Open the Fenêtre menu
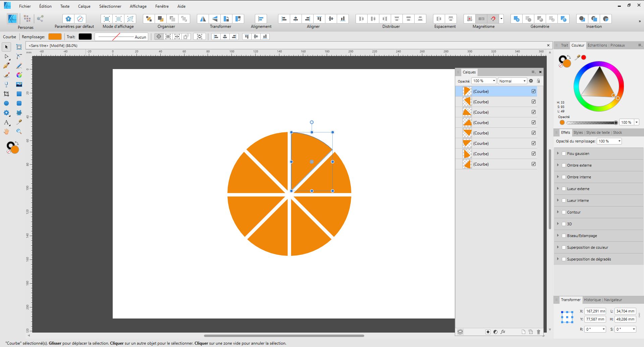The width and height of the screenshot is (644, 347). (162, 6)
